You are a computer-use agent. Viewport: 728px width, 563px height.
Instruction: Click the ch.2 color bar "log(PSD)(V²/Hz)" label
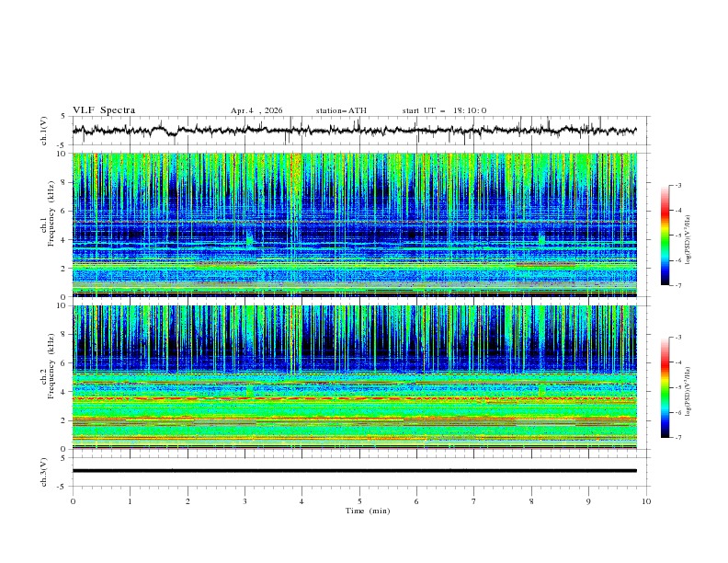pos(688,392)
